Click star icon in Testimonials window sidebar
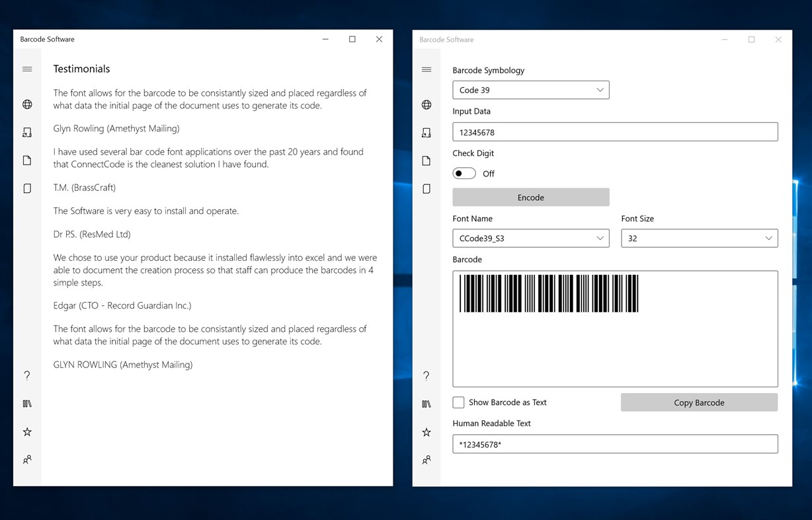 click(x=27, y=431)
